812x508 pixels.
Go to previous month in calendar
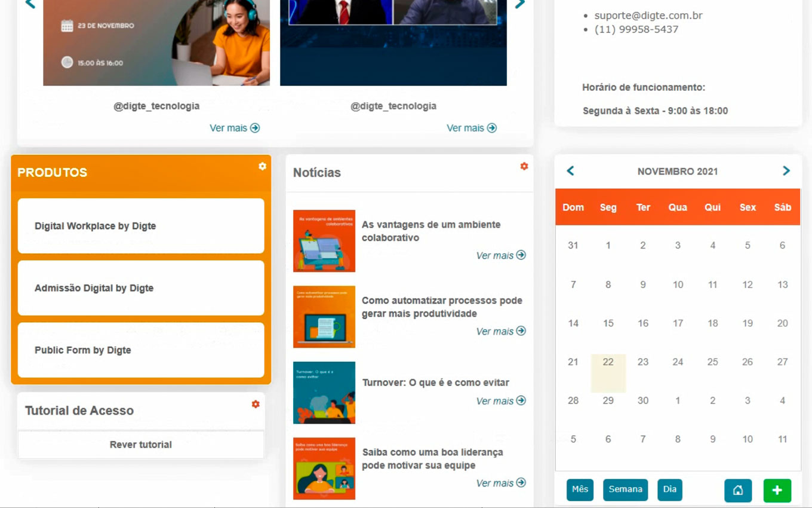[x=570, y=171]
